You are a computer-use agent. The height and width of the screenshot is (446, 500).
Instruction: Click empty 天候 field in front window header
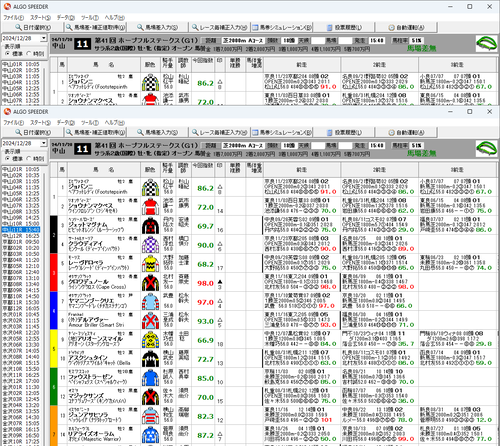317,146
